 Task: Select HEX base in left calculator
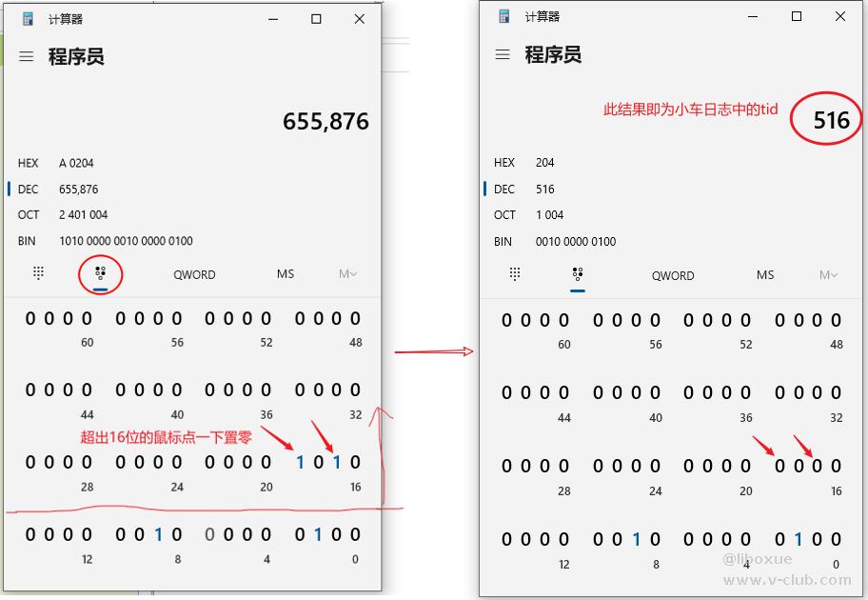click(x=29, y=163)
